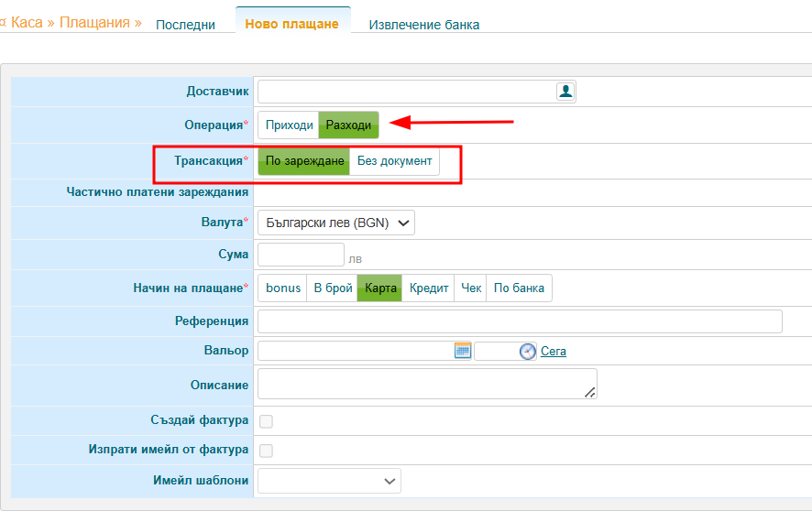The width and height of the screenshot is (812, 522).
Task: Select the Приходи operation option
Action: pyautogui.click(x=289, y=125)
